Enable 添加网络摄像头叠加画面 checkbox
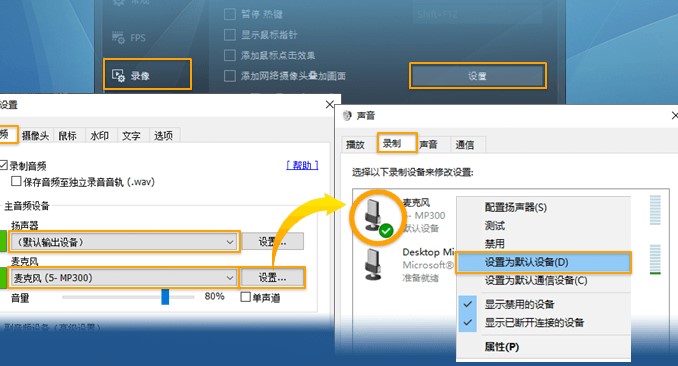Image resolution: width=678 pixels, height=366 pixels. pyautogui.click(x=230, y=76)
